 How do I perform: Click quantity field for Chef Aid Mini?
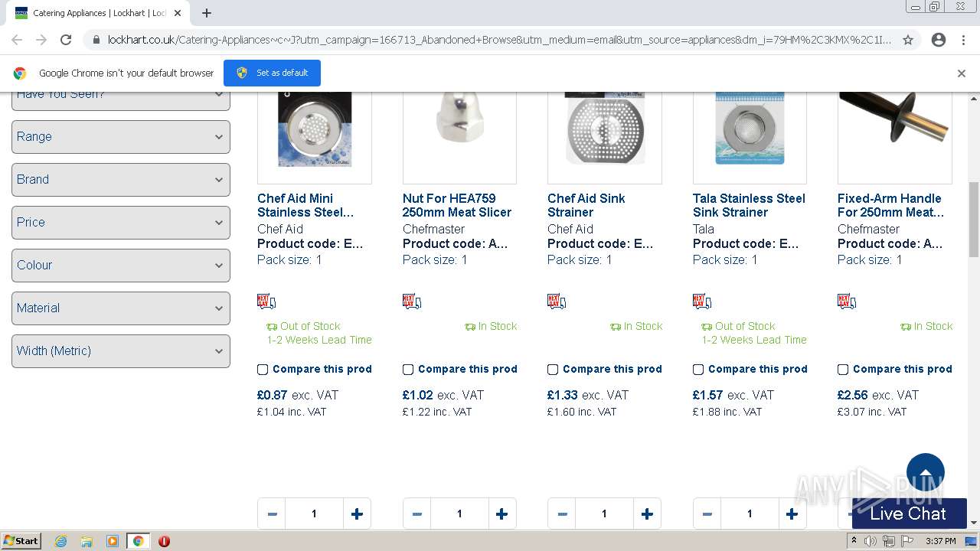[x=314, y=514]
